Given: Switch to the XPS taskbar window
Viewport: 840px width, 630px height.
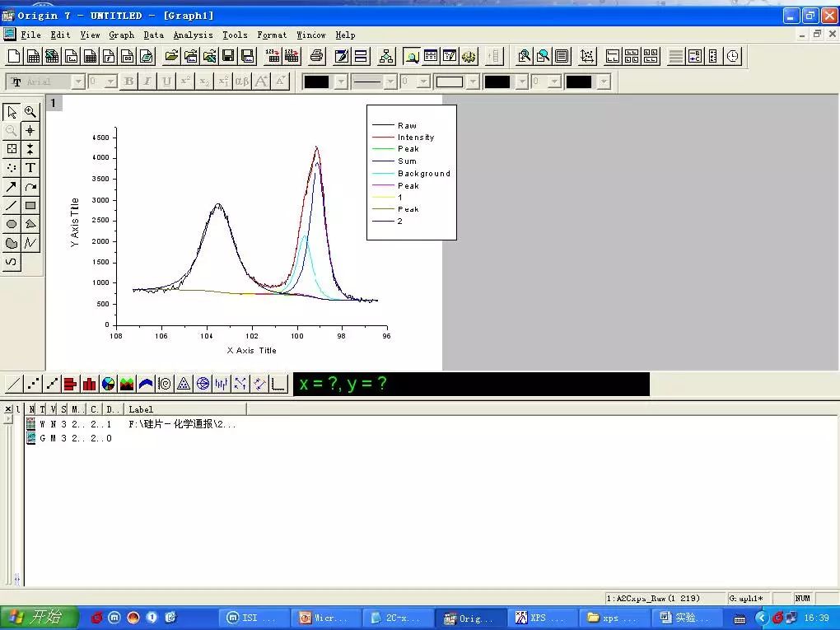Looking at the screenshot, I should [542, 618].
